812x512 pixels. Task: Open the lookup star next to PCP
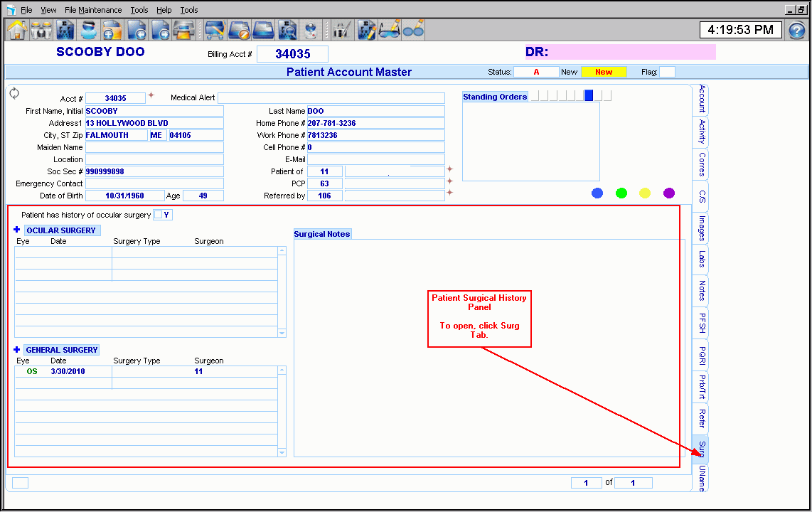click(x=449, y=182)
